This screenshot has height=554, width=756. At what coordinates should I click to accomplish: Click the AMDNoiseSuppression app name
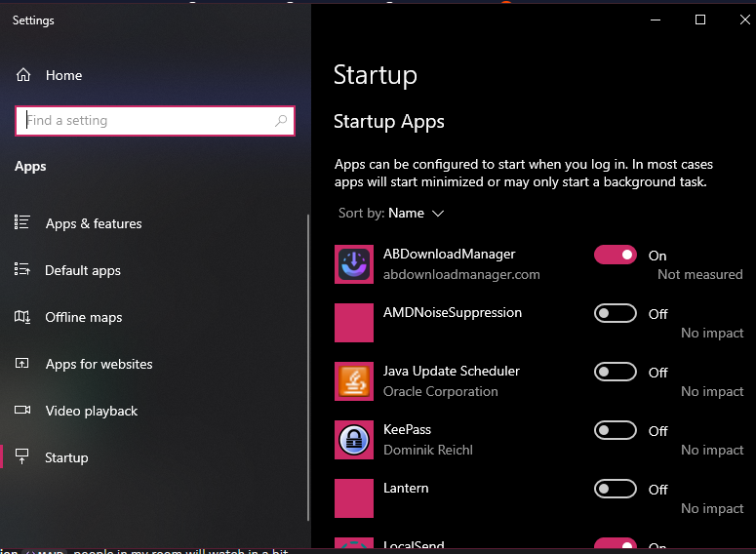pyautogui.click(x=453, y=312)
